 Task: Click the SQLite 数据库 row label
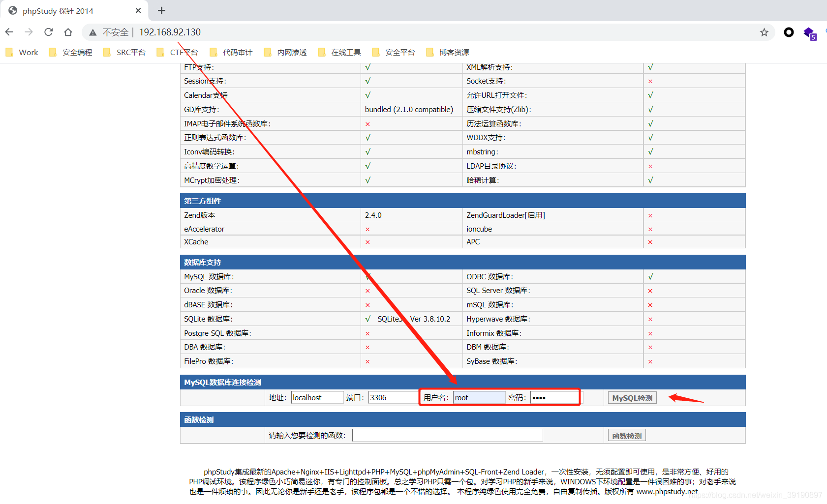click(x=208, y=319)
